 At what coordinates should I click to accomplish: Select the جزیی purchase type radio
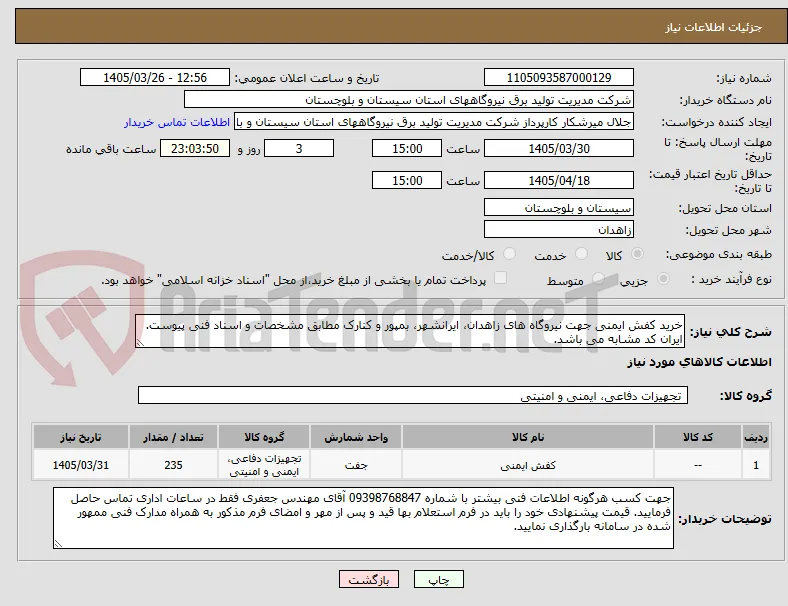tap(663, 278)
